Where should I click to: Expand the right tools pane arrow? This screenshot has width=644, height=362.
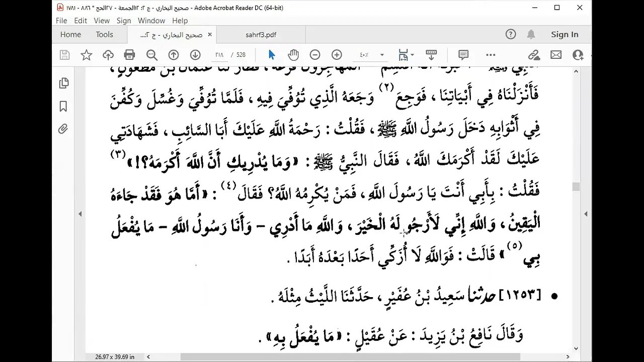(x=586, y=214)
